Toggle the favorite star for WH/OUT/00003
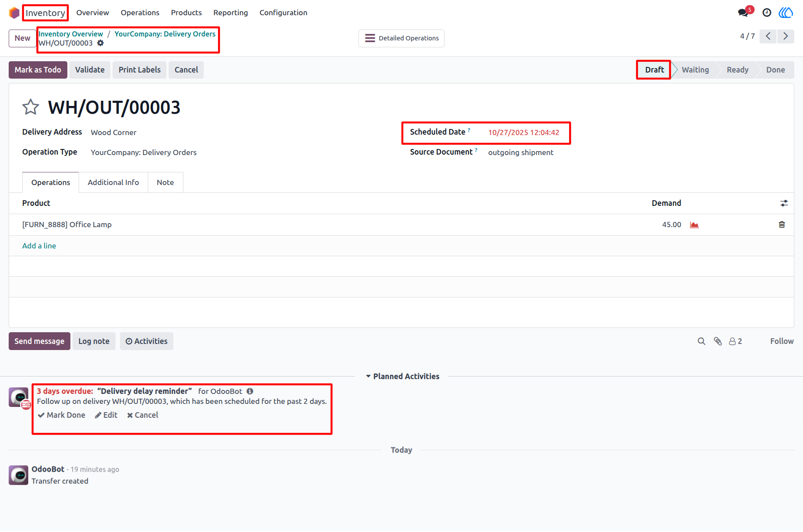The image size is (803, 532). click(x=30, y=107)
